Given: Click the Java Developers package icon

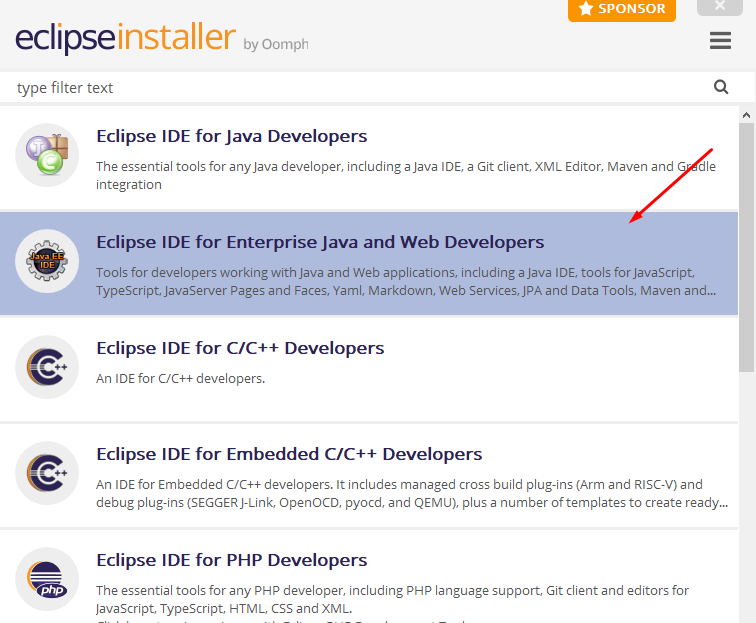Looking at the screenshot, I should (x=47, y=155).
